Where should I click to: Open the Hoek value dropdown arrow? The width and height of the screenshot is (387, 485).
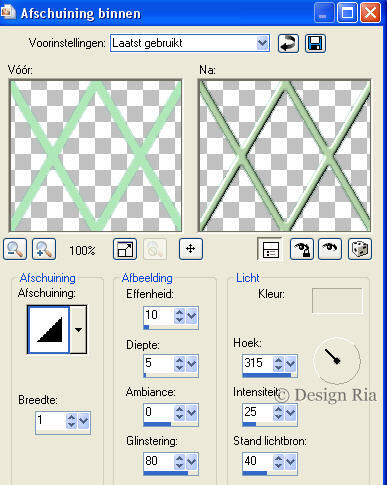pyautogui.click(x=291, y=364)
